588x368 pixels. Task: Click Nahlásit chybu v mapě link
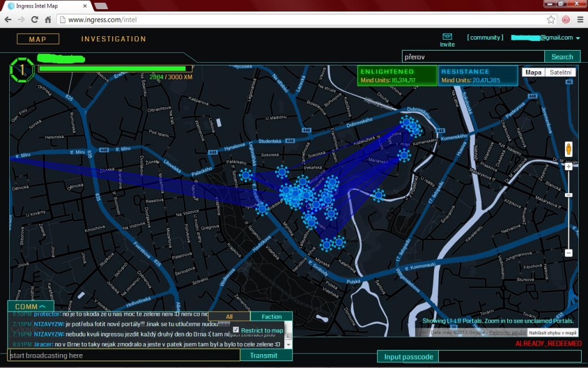(553, 333)
